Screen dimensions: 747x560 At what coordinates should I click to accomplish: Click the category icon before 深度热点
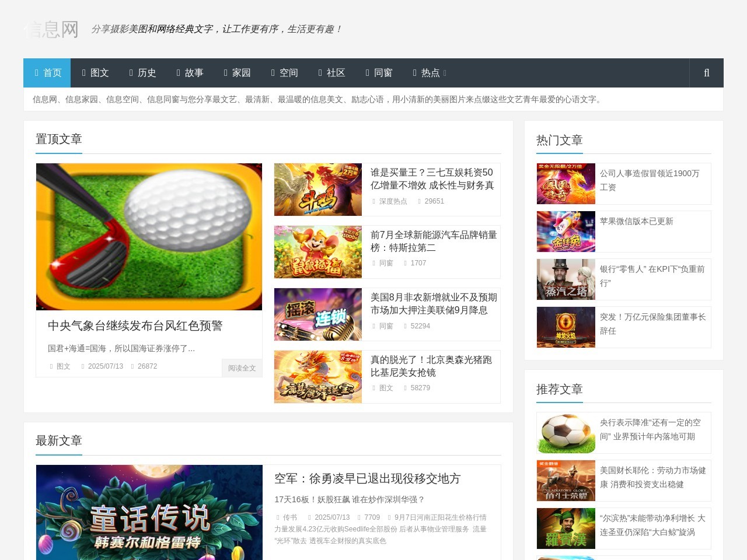[372, 201]
